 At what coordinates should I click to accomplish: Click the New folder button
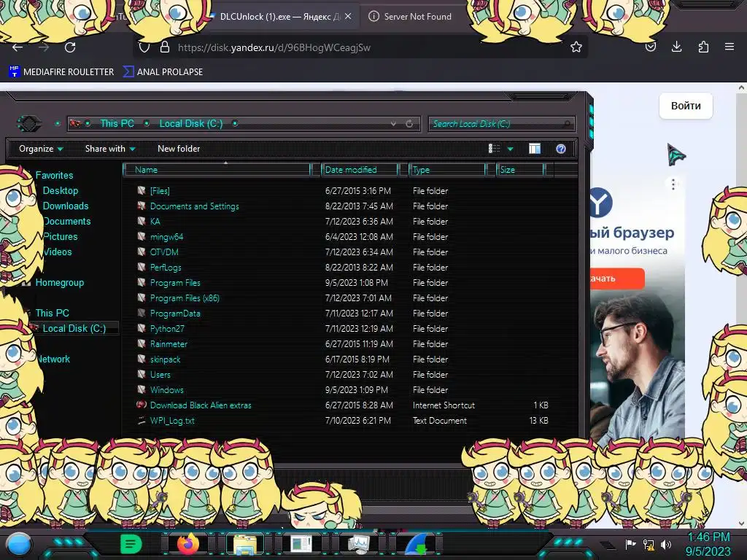tap(179, 149)
